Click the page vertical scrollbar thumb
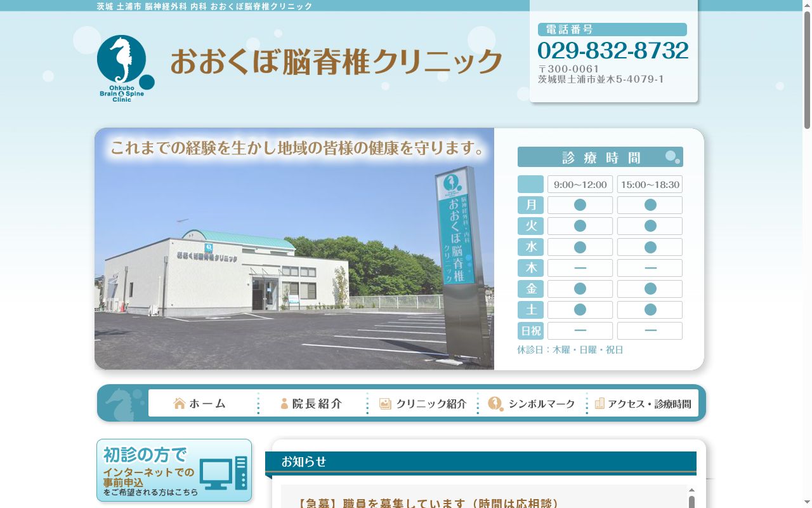The width and height of the screenshot is (812, 508). pyautogui.click(x=807, y=70)
